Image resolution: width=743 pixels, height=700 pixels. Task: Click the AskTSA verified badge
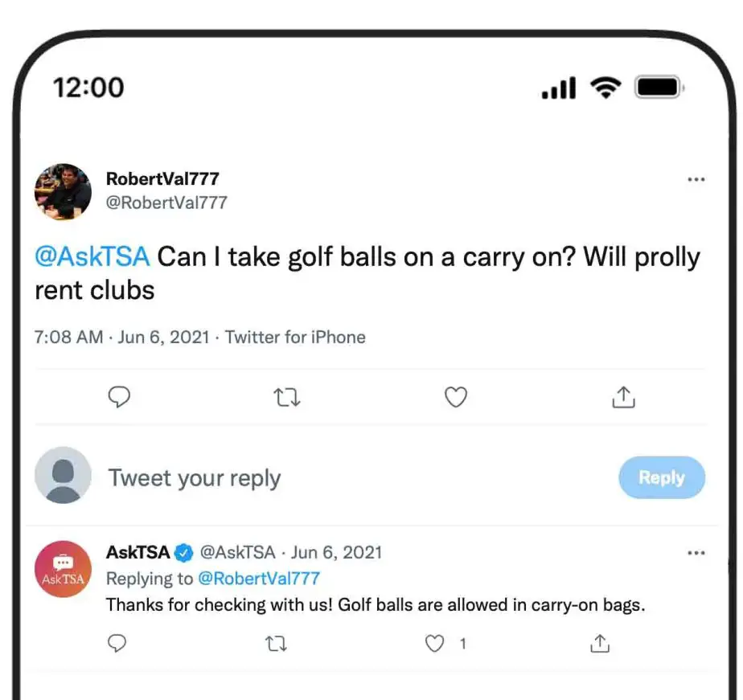coord(183,553)
